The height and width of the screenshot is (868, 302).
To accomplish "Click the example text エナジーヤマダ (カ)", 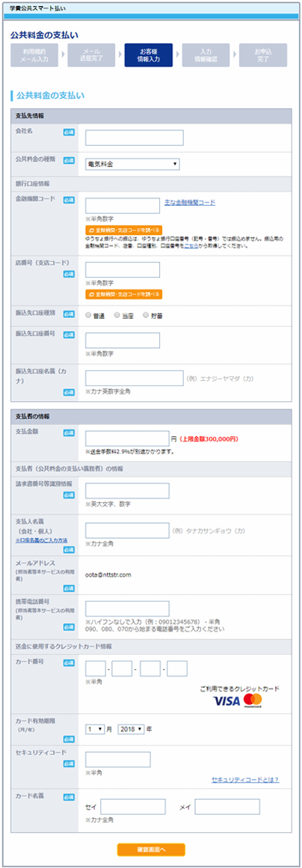I will click(x=220, y=378).
